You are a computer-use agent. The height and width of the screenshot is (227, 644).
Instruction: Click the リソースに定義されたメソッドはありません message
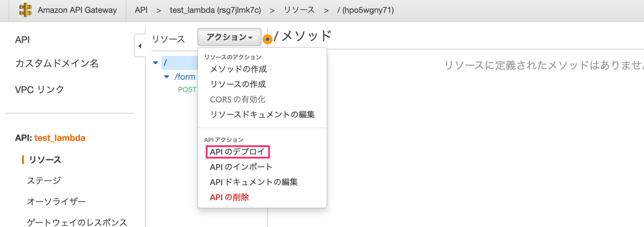click(544, 65)
